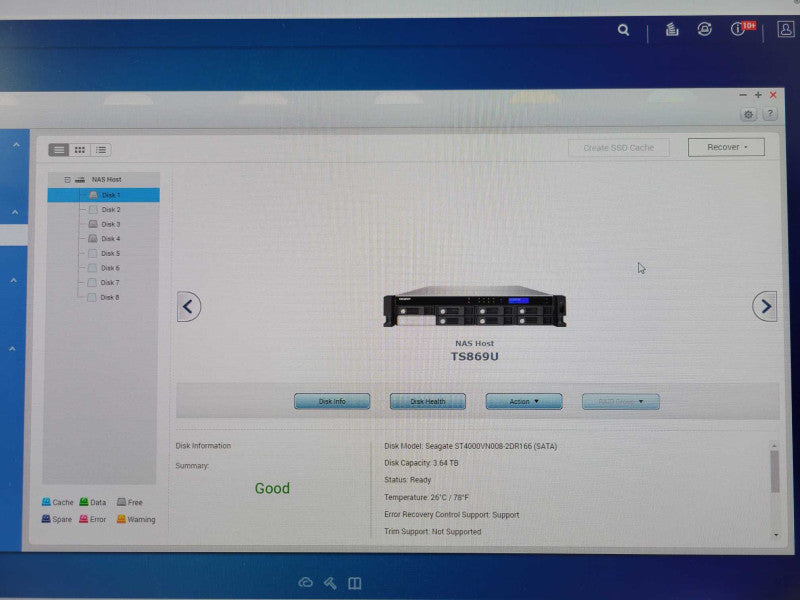Click the Disk Capacity 3.64 TB line
This screenshot has height=600, width=800.
pyautogui.click(x=421, y=463)
